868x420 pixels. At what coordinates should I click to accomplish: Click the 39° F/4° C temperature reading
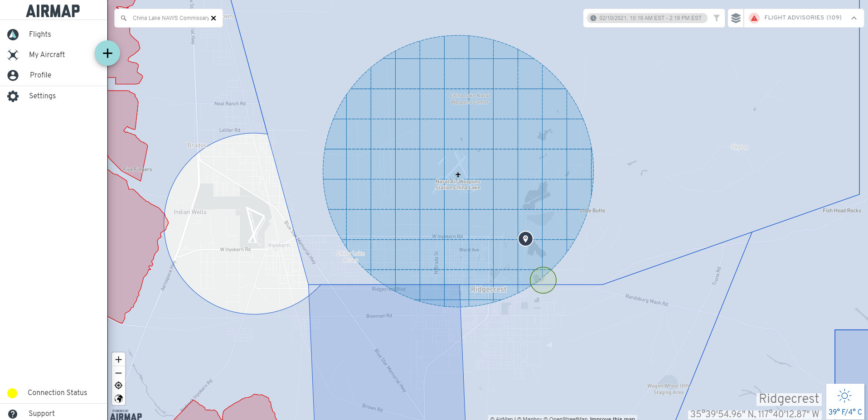tap(845, 412)
